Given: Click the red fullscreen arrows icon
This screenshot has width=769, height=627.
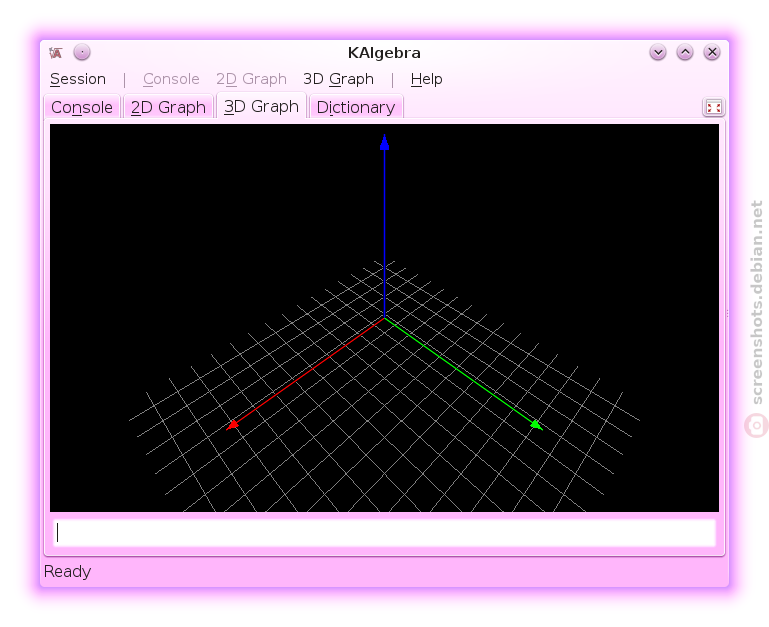Looking at the screenshot, I should 714,107.
